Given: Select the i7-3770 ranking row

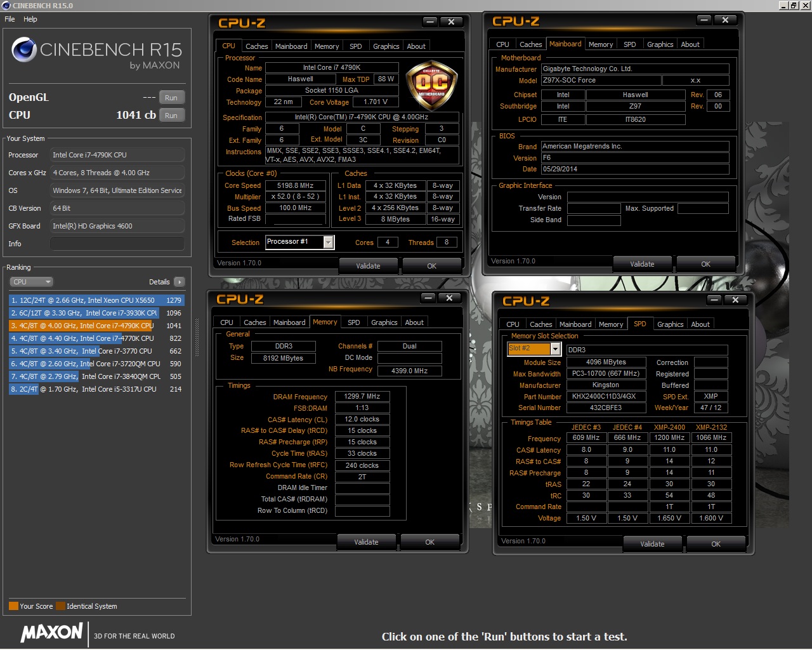Looking at the screenshot, I should click(96, 351).
